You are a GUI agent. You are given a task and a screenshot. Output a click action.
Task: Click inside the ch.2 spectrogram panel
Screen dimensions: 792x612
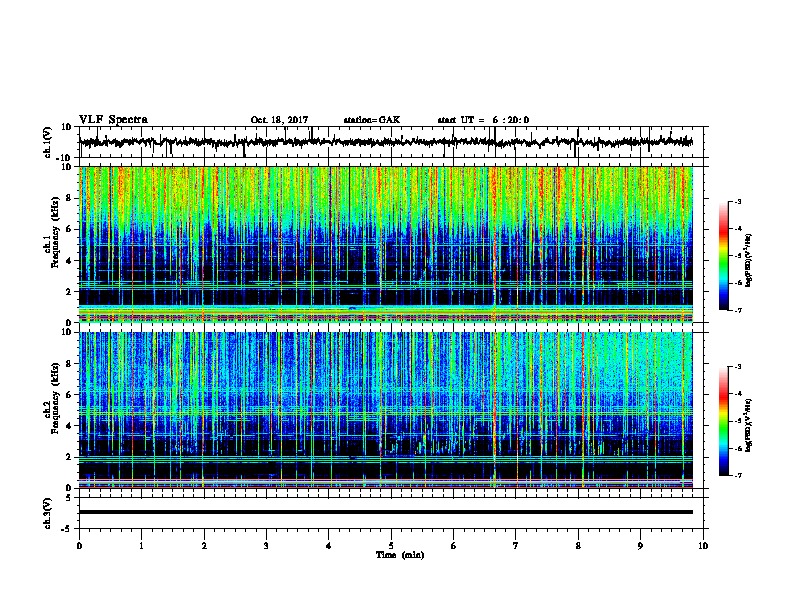pyautogui.click(x=386, y=410)
